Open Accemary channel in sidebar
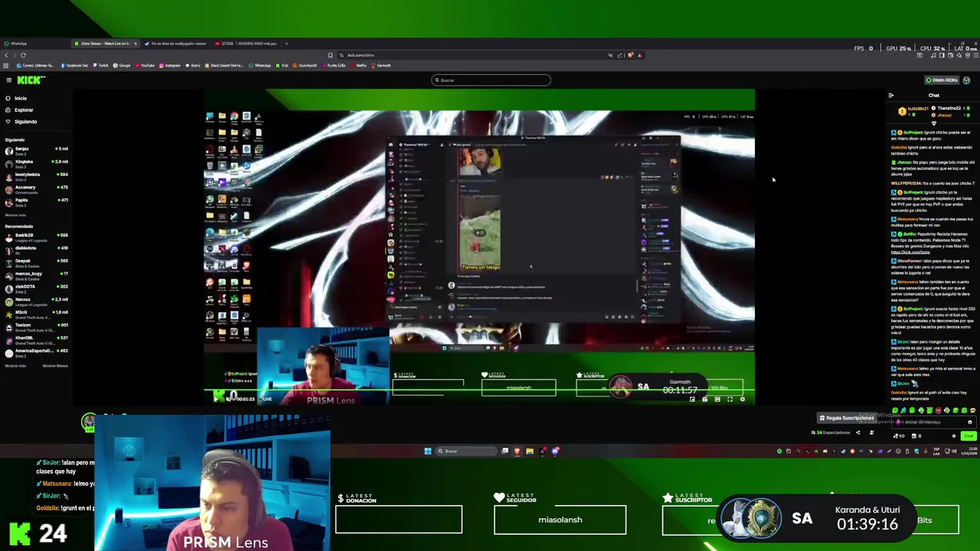The height and width of the screenshot is (551, 980). pyautogui.click(x=35, y=188)
